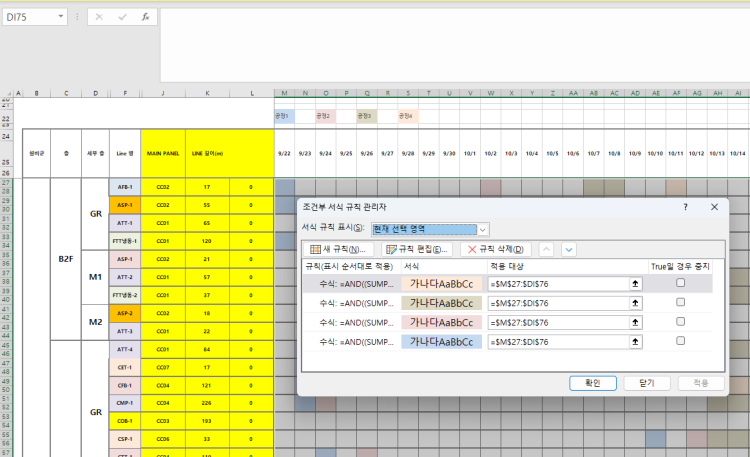750x457 pixels.
Task: Expand the Name Box dropdown arrow
Action: point(62,17)
